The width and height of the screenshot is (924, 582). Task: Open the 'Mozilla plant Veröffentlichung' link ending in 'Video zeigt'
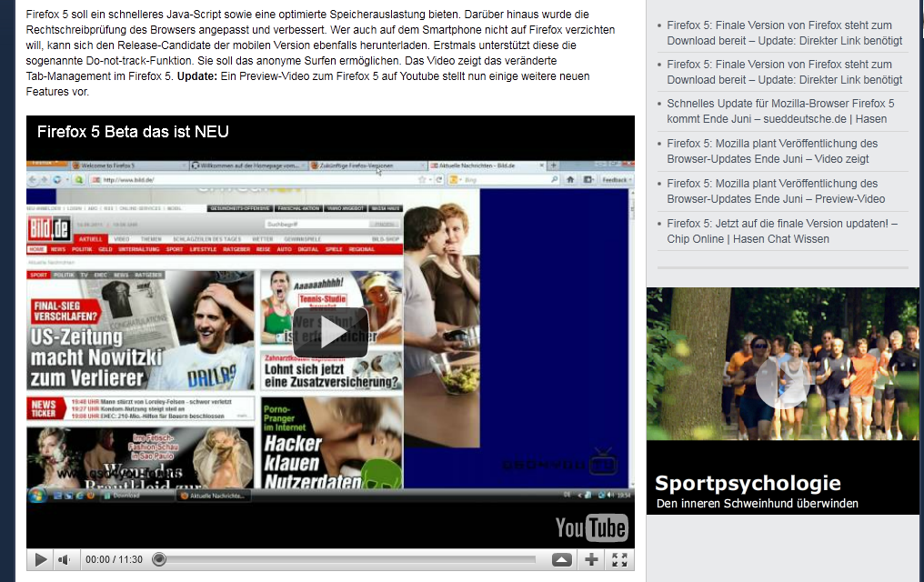point(772,151)
